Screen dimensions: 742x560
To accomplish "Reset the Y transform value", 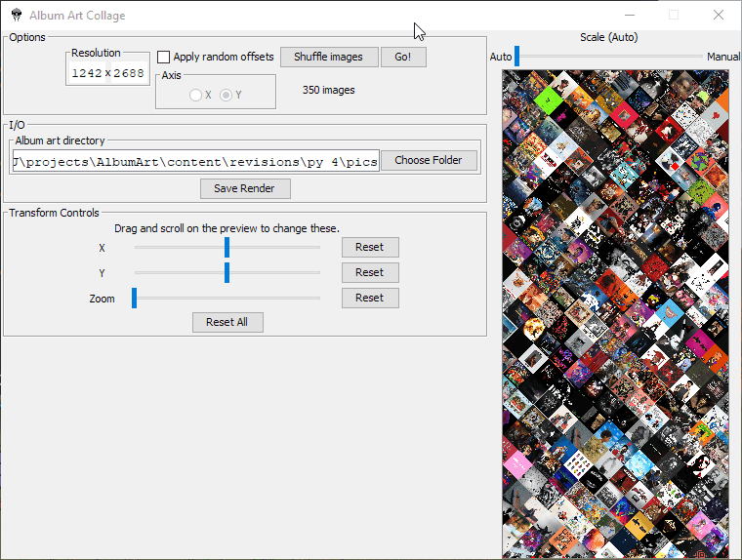I will (371, 273).
